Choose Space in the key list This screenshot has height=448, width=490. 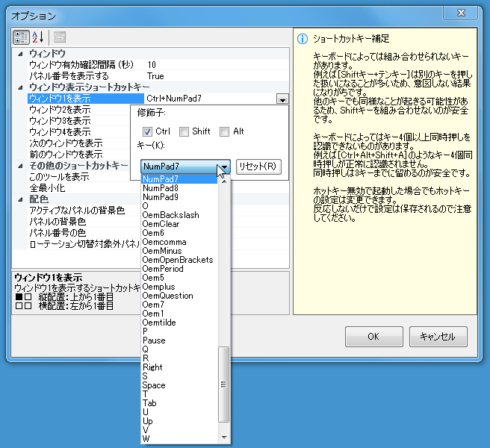pos(154,385)
